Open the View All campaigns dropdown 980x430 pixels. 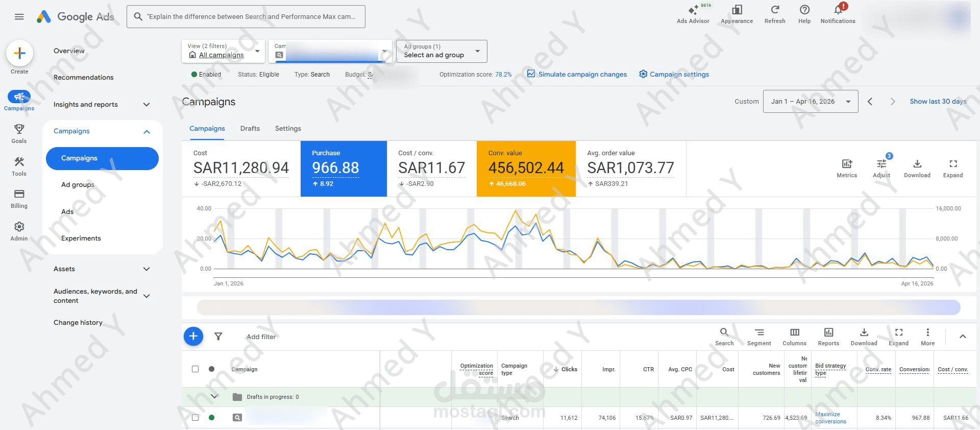click(x=223, y=51)
